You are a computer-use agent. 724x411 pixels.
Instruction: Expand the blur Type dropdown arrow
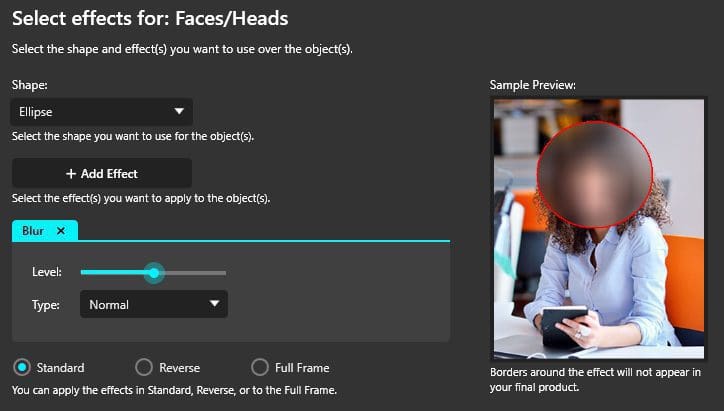point(214,303)
